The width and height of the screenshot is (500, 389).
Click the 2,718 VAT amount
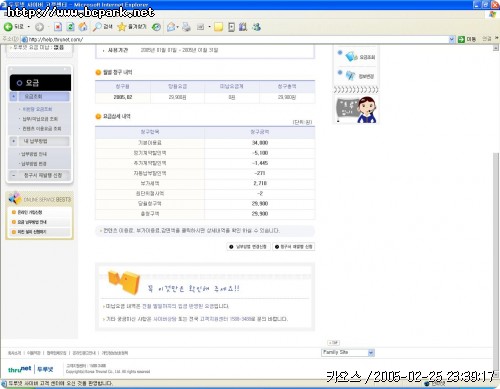260,183
